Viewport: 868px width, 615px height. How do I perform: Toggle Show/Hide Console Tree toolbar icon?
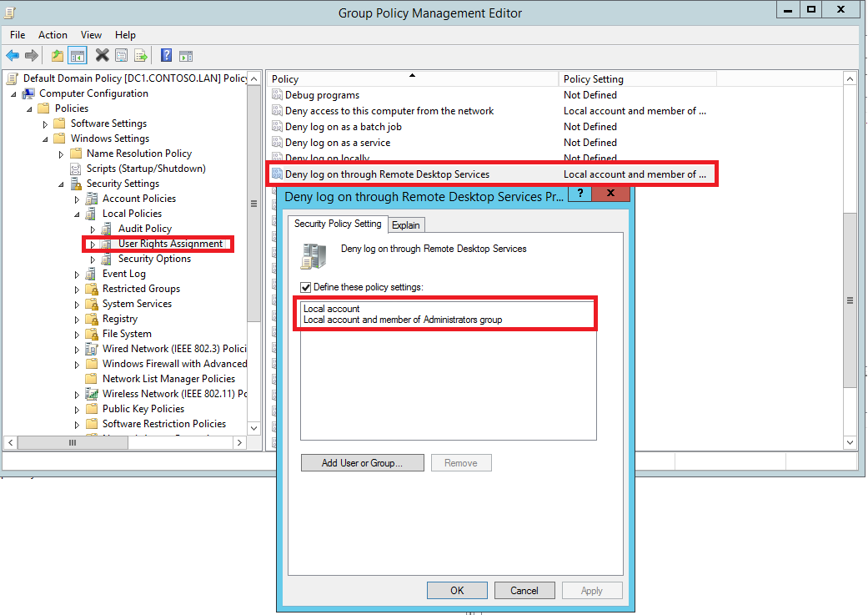(78, 56)
